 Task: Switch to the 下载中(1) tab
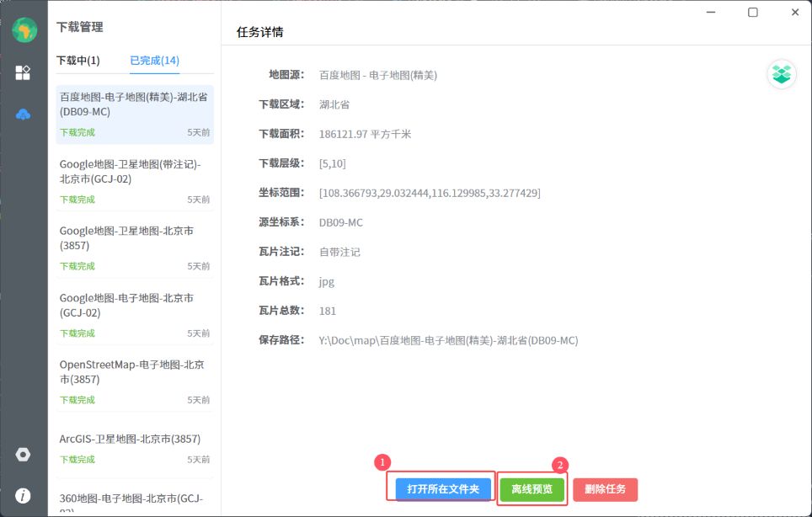[77, 61]
